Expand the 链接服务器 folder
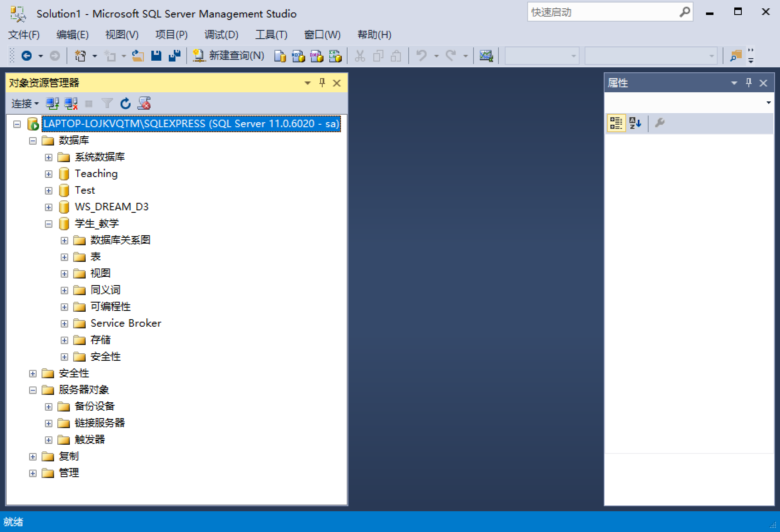 pyautogui.click(x=49, y=424)
